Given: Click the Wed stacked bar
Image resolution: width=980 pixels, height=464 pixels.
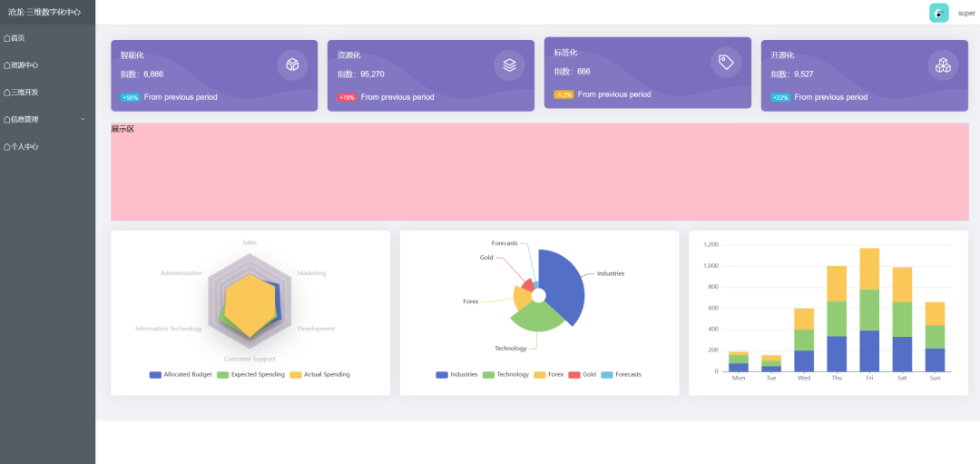Looking at the screenshot, I should (804, 341).
